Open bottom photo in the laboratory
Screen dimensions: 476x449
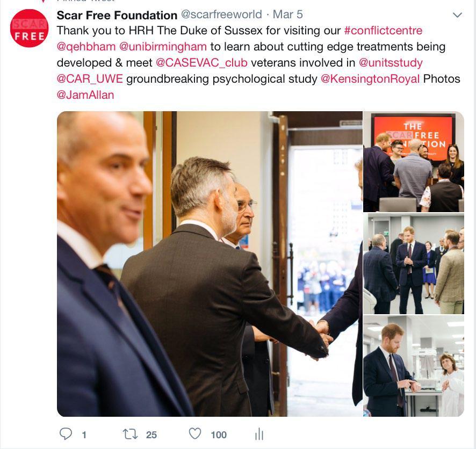click(x=414, y=366)
